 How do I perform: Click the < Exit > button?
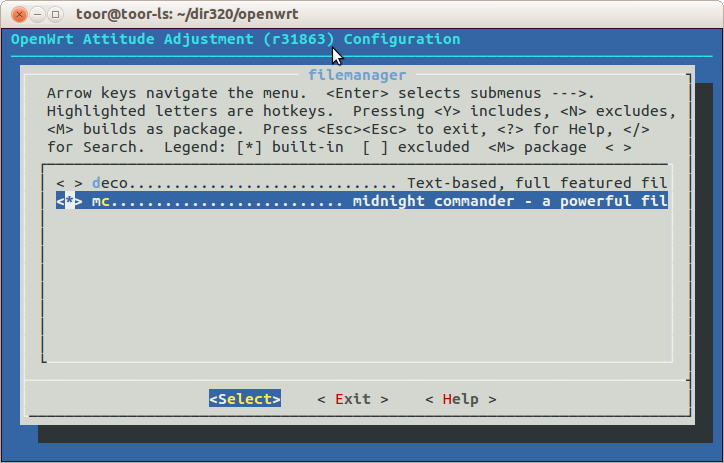click(353, 399)
